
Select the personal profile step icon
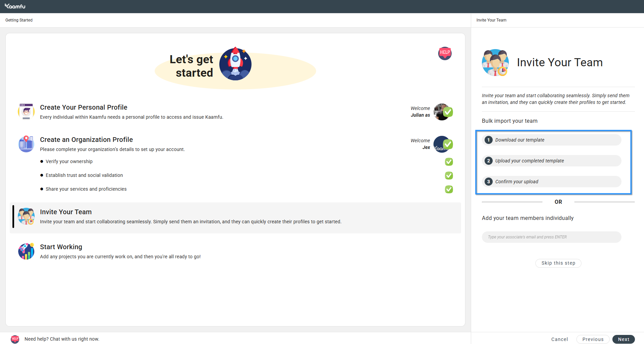point(26,112)
